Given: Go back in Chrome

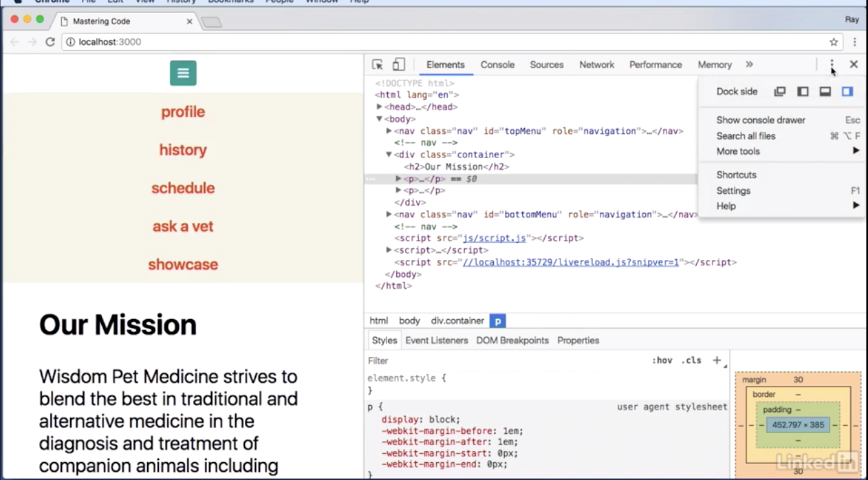Looking at the screenshot, I should (x=14, y=42).
